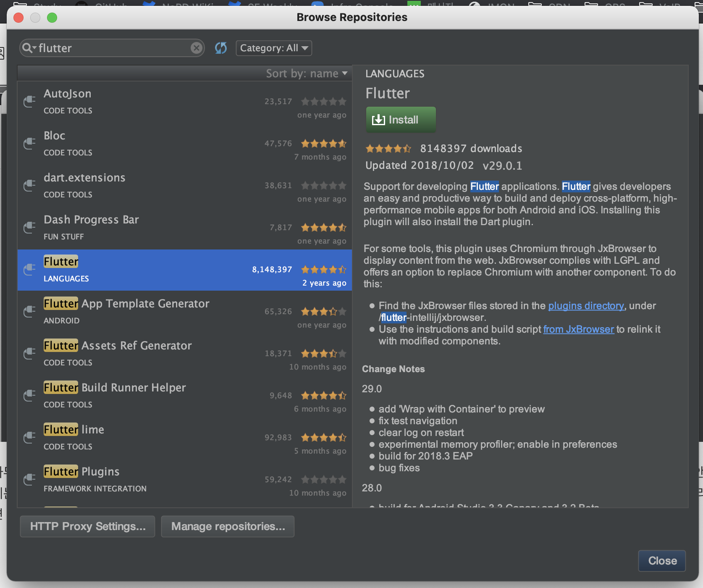The width and height of the screenshot is (703, 588).
Task: Select the Flutter lime plugin name
Action: point(74,430)
